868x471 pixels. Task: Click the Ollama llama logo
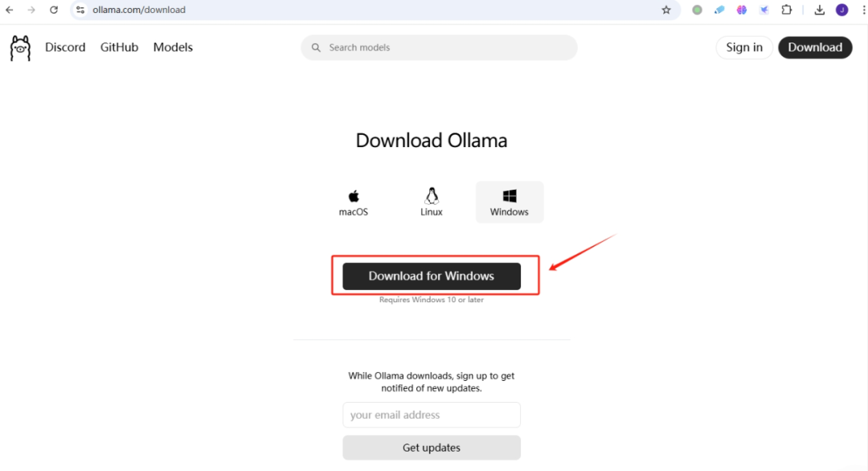coord(20,48)
